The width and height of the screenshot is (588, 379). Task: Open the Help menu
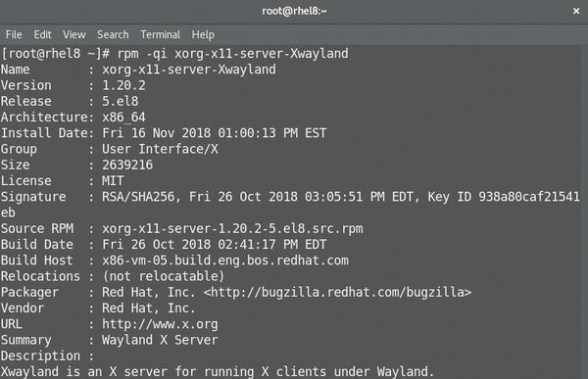pos(203,35)
